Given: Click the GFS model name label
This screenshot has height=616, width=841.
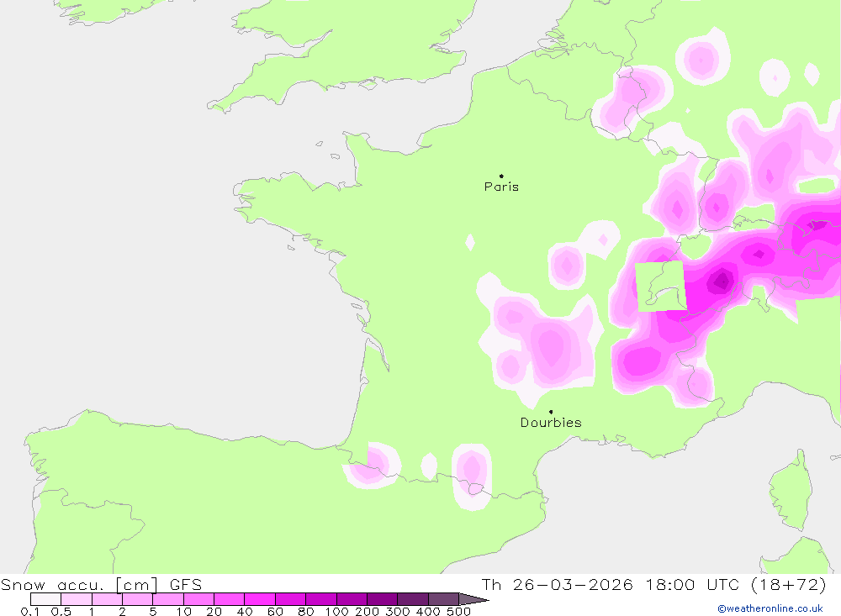Looking at the screenshot, I should click(186, 584).
